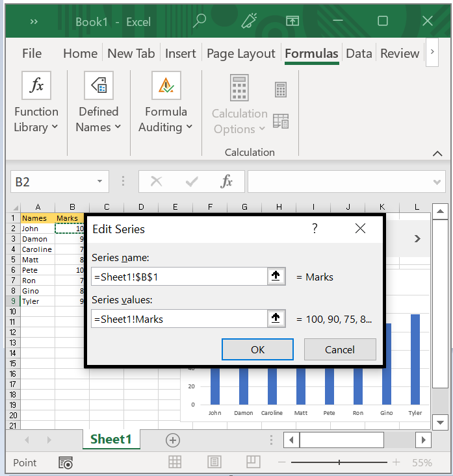453x476 pixels.
Task: Click the Calculate Now small calculator icon
Action: coord(281,90)
